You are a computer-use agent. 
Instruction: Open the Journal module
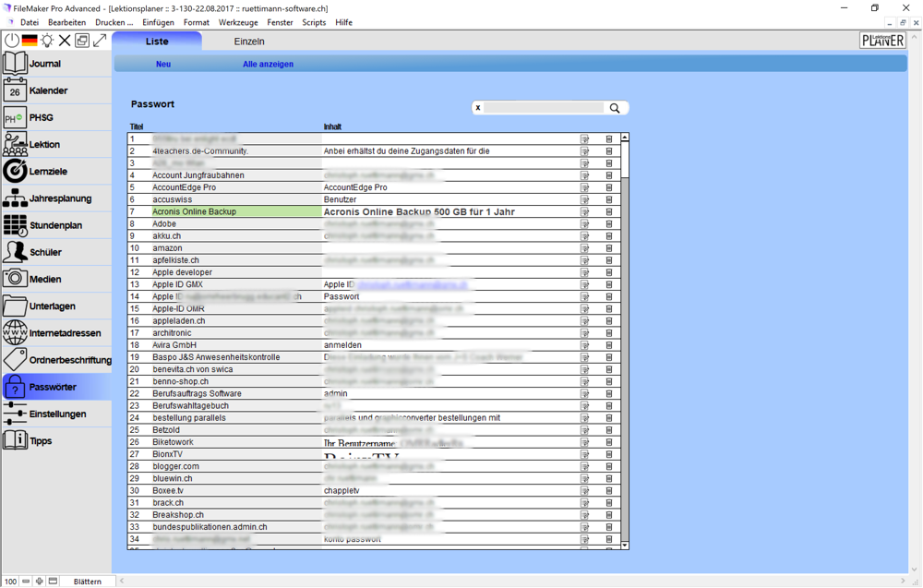point(56,63)
